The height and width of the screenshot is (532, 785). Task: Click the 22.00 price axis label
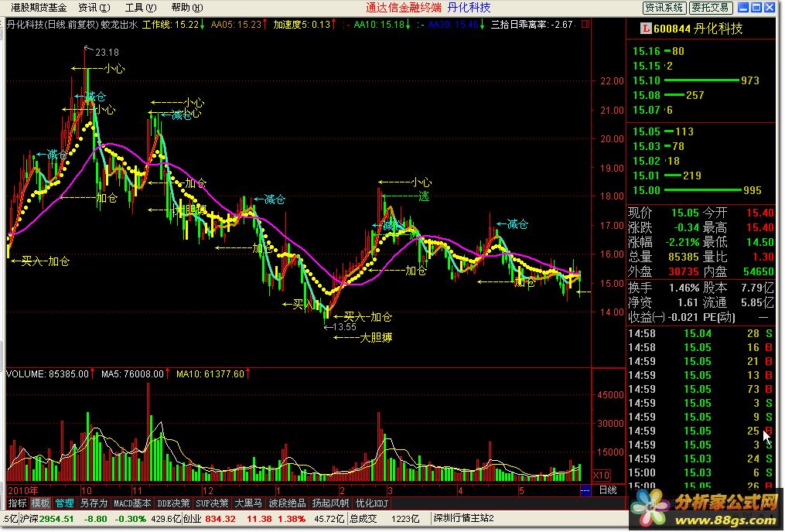[612, 81]
